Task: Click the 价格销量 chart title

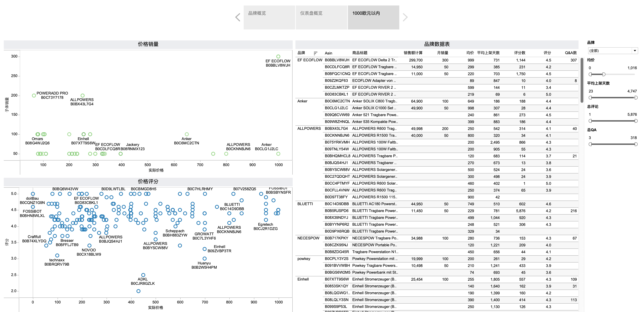Action: (x=148, y=44)
